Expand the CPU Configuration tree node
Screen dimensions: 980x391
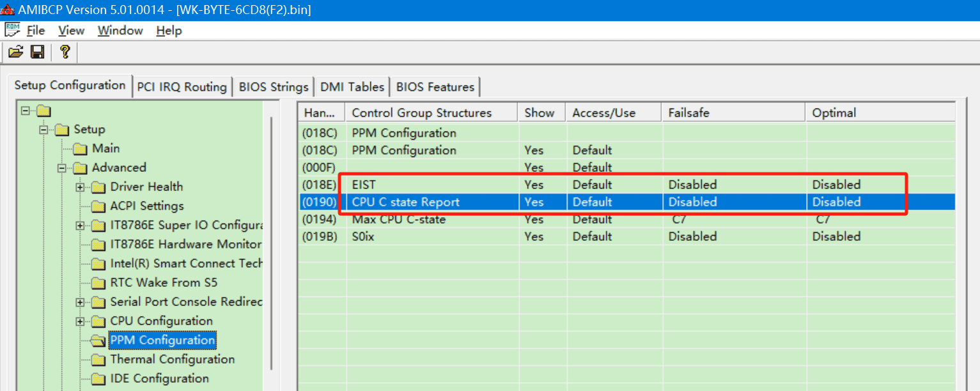(80, 321)
